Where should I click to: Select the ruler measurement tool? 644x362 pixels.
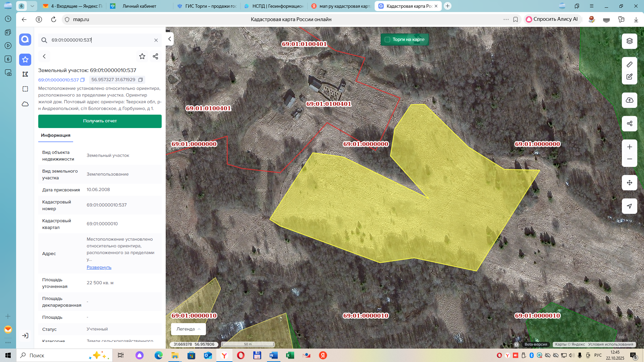(x=629, y=64)
